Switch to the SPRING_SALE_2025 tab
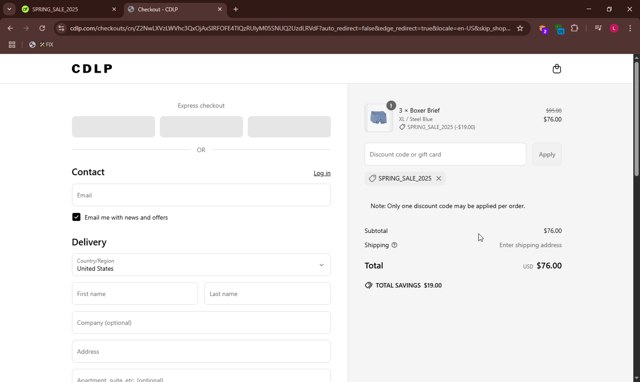This screenshot has width=640, height=382. click(x=70, y=9)
